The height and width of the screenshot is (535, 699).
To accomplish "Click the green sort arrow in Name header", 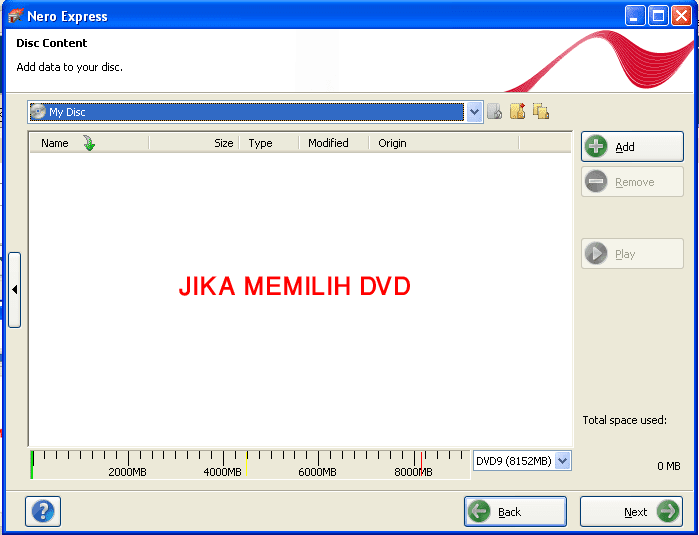I will tap(89, 143).
